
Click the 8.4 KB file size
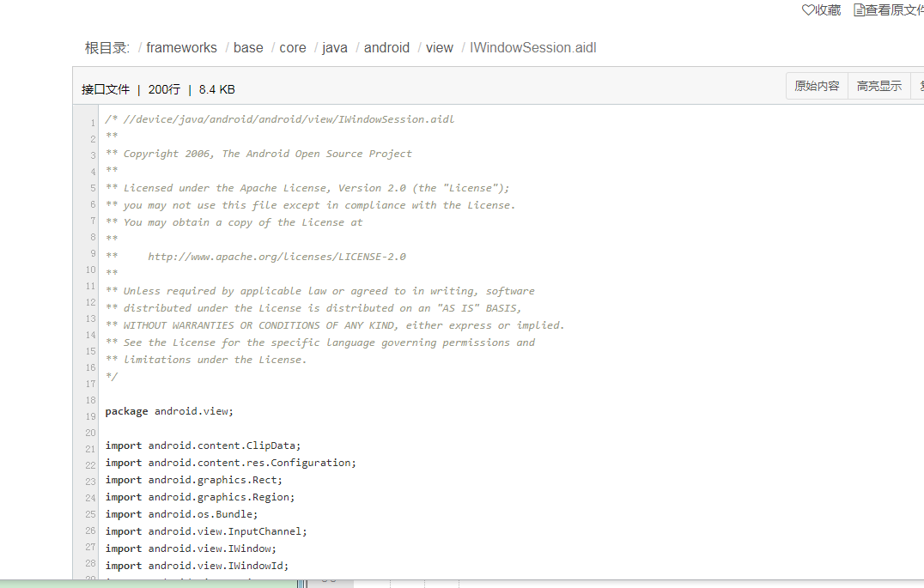pos(217,89)
